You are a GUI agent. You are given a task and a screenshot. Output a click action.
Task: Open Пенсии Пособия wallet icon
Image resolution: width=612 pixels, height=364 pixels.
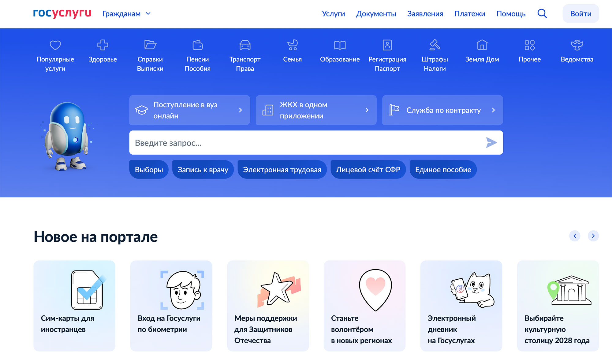[x=198, y=45]
